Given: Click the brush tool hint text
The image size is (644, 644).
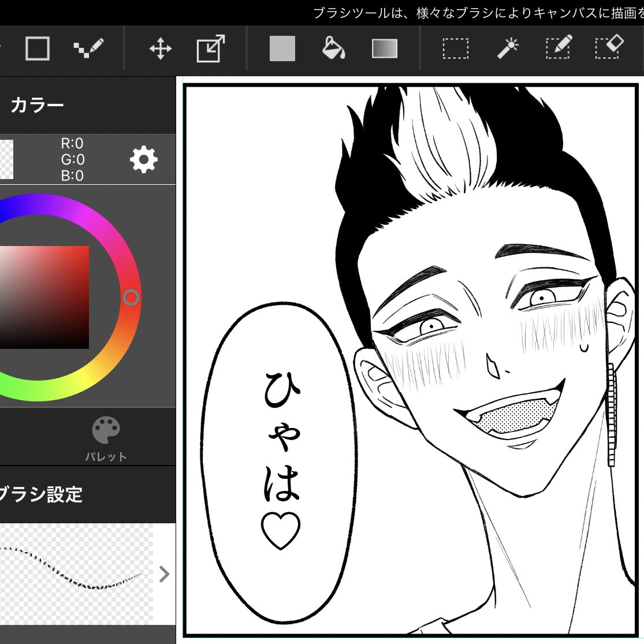Looking at the screenshot, I should 478,13.
